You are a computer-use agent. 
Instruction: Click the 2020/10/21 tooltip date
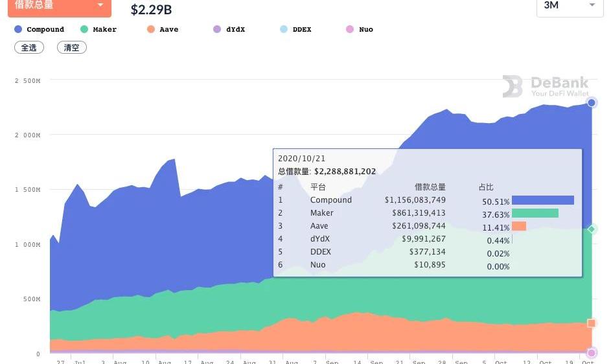pyautogui.click(x=301, y=159)
